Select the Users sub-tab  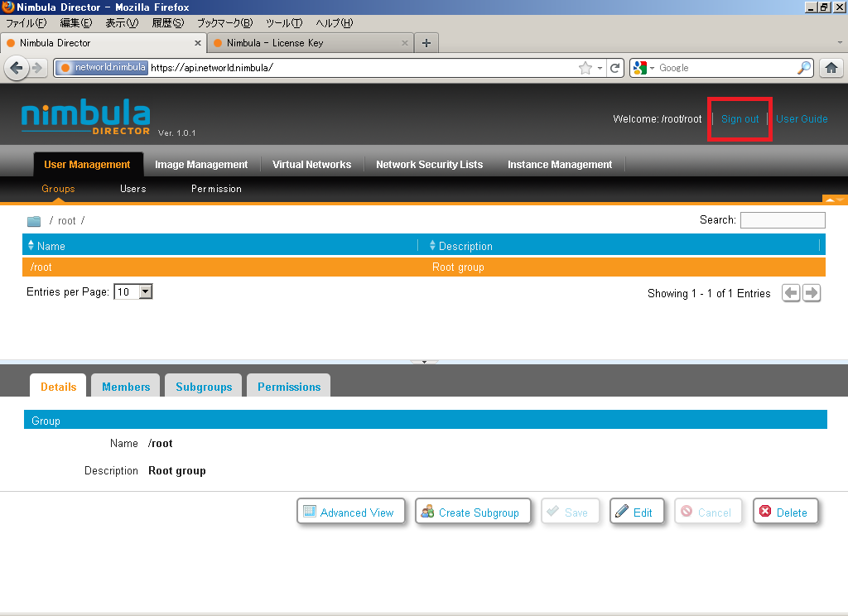point(133,189)
